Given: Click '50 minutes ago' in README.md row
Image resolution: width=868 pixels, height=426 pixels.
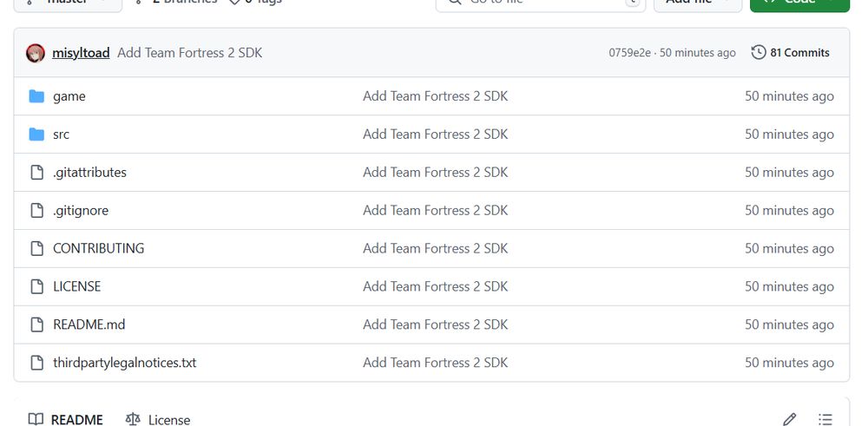Looking at the screenshot, I should pos(789,324).
